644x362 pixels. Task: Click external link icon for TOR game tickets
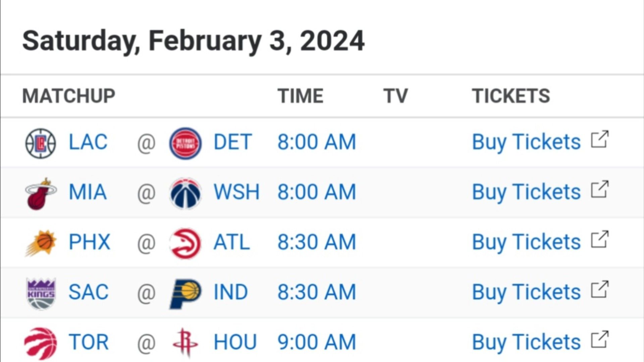click(x=600, y=340)
